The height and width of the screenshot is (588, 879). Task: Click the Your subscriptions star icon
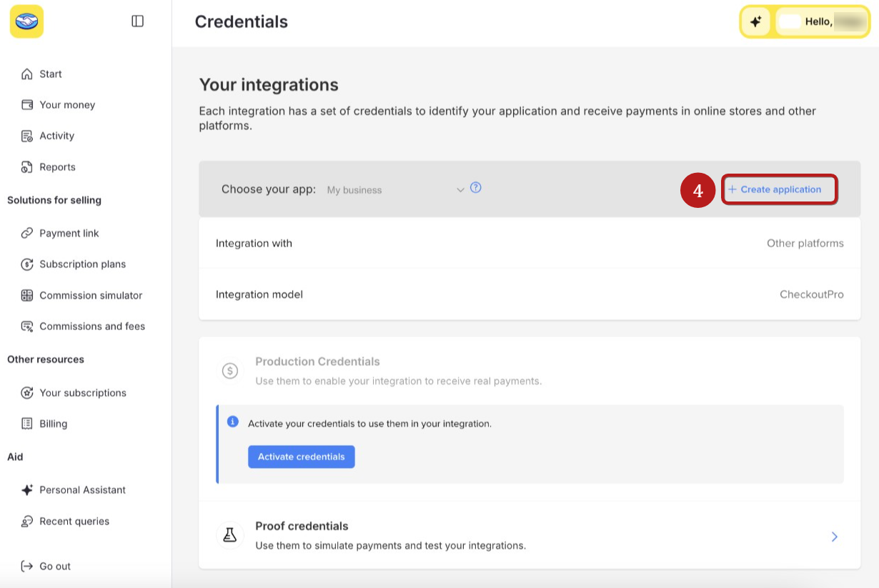click(x=27, y=393)
